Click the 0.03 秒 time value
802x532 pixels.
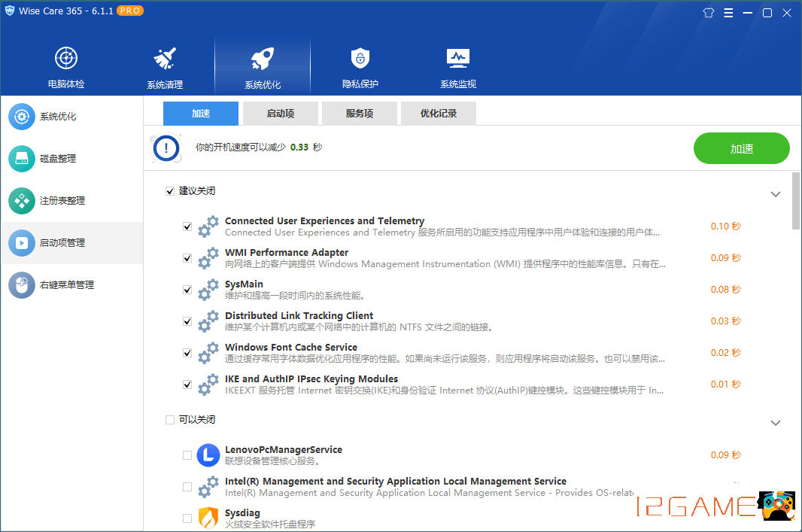pyautogui.click(x=726, y=321)
